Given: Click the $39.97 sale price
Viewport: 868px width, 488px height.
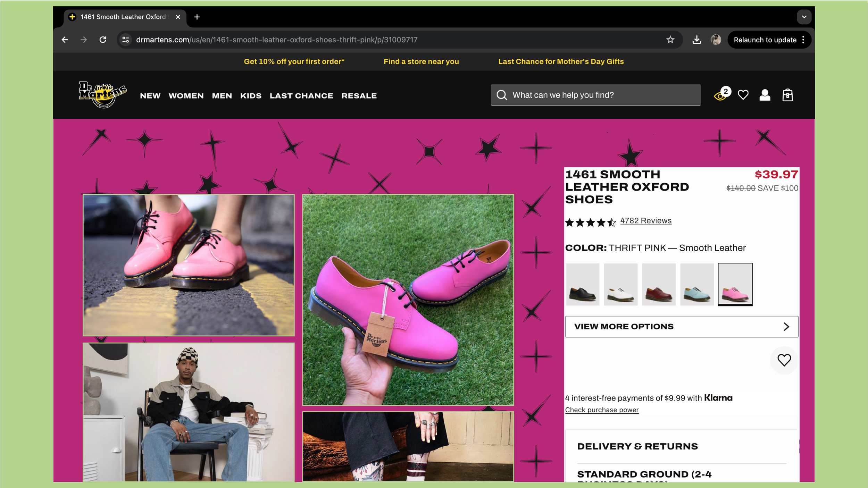Looking at the screenshot, I should point(776,174).
